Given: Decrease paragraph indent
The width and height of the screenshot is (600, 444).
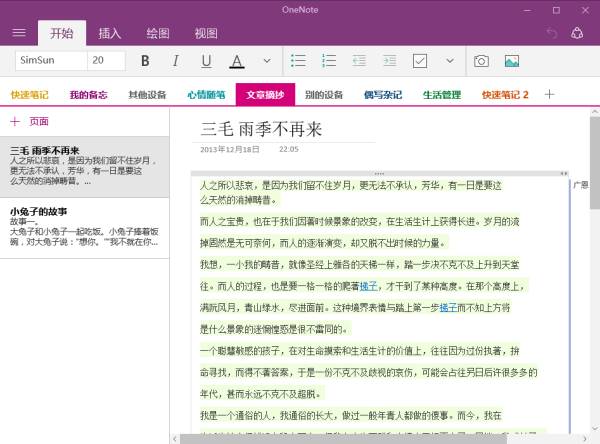Looking at the screenshot, I should (x=359, y=60).
